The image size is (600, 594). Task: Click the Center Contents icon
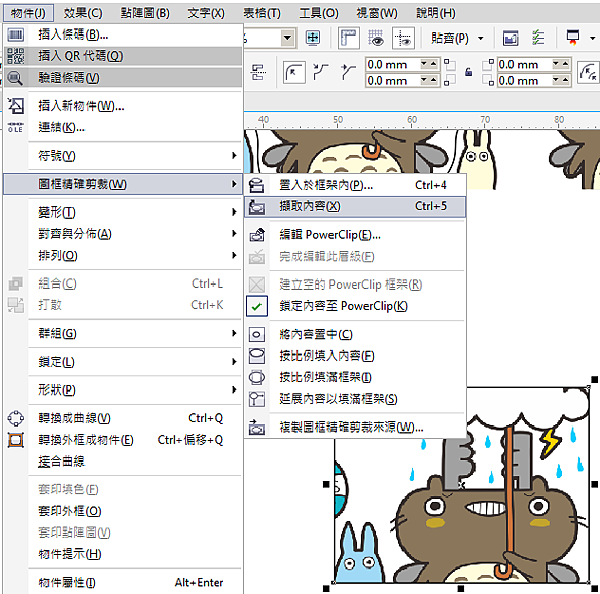coord(257,334)
